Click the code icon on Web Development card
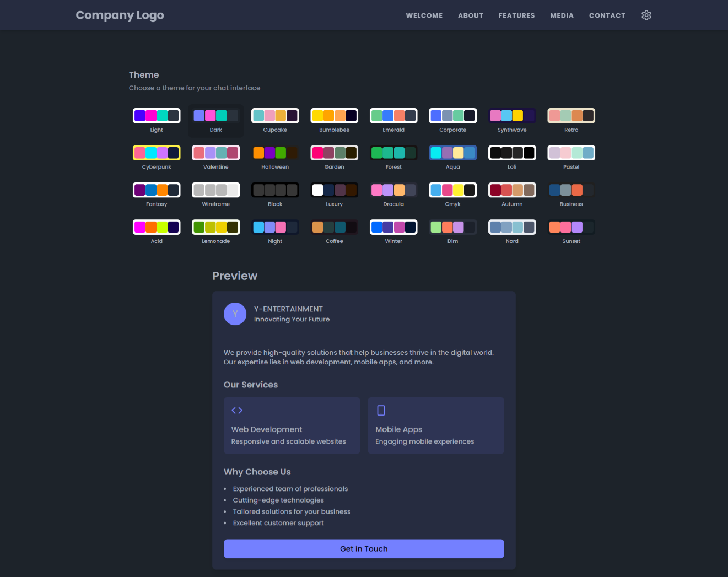The image size is (728, 577). point(236,410)
